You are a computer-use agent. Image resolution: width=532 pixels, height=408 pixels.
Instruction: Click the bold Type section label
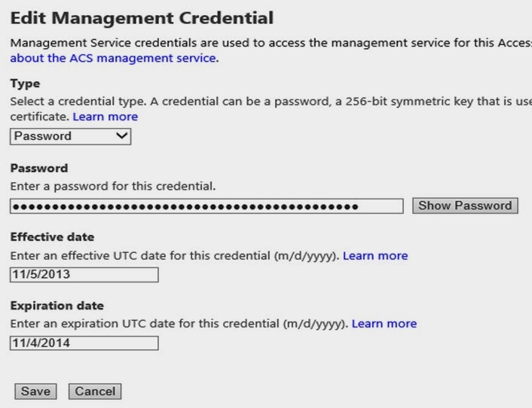click(25, 83)
